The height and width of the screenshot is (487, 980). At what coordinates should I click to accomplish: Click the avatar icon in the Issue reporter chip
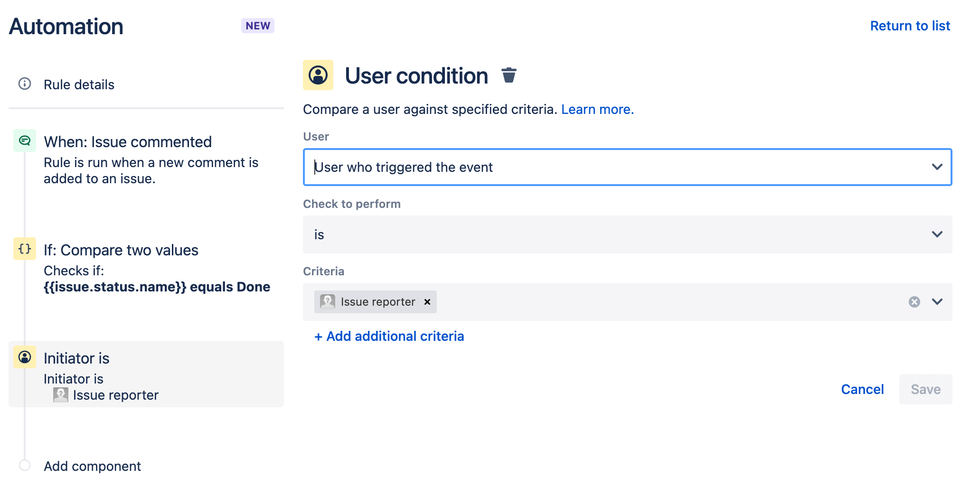pos(327,301)
